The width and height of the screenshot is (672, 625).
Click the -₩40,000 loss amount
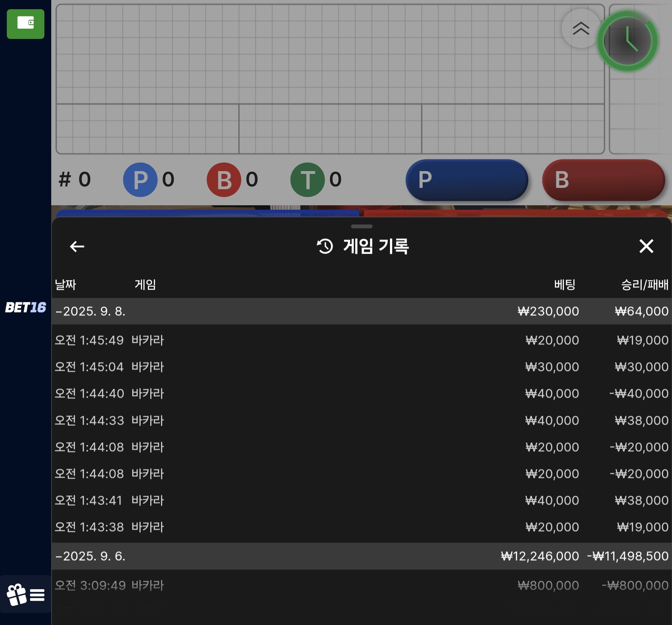click(639, 393)
